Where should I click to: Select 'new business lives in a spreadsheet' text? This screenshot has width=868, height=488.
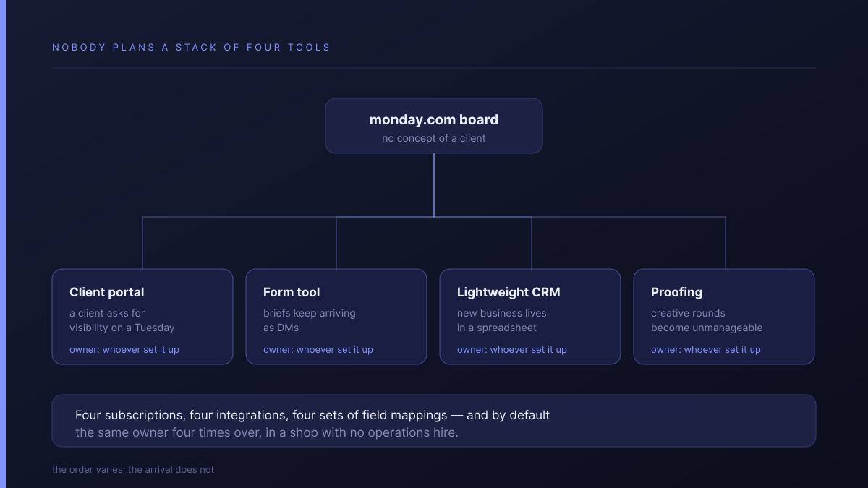point(502,320)
